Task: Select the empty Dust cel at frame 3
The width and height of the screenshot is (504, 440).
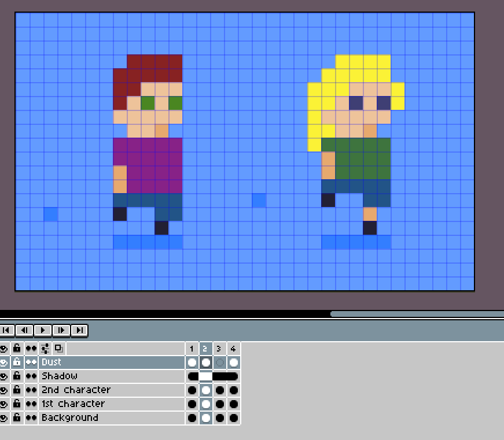Action: [219, 363]
